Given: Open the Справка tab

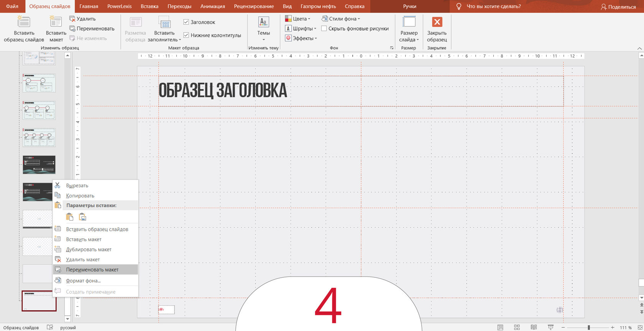Looking at the screenshot, I should tap(355, 6).
